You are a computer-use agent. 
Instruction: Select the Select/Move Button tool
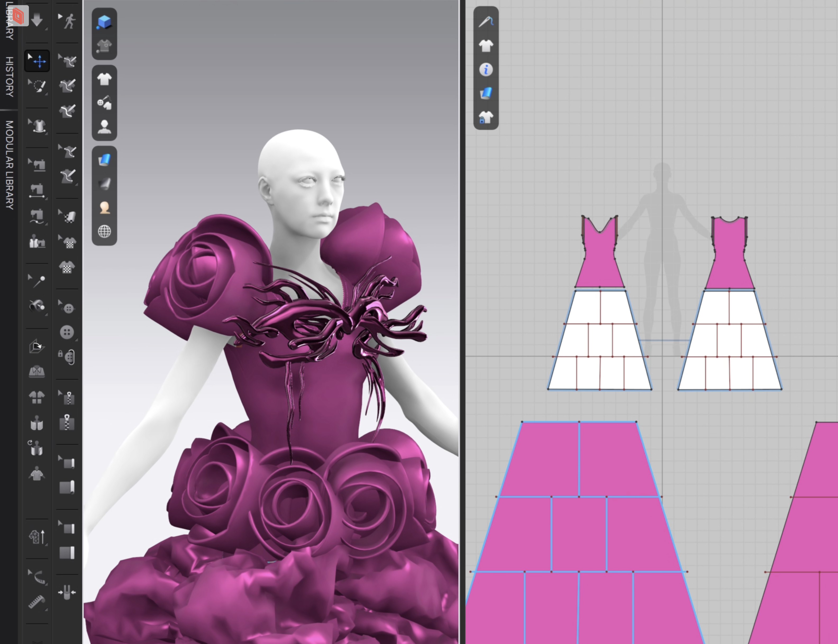click(x=67, y=307)
